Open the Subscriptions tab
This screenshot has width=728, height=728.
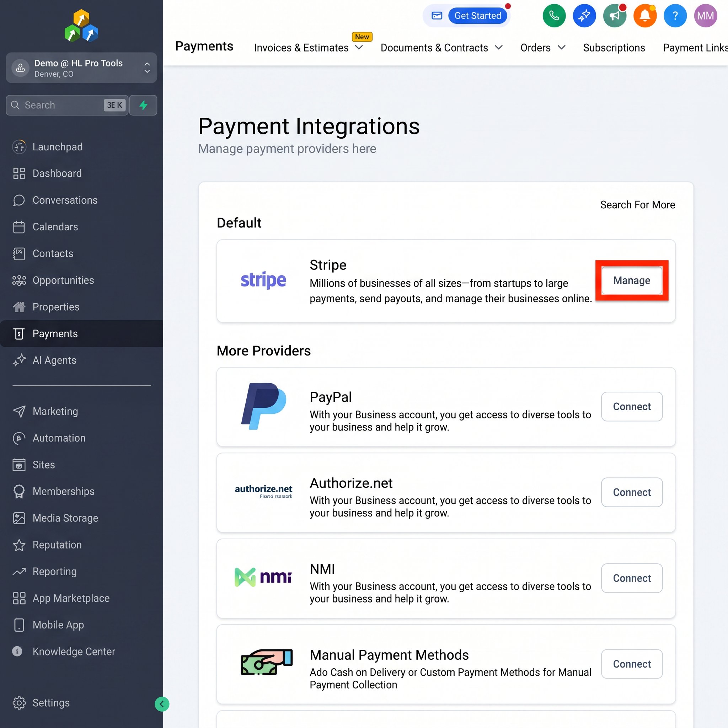614,48
